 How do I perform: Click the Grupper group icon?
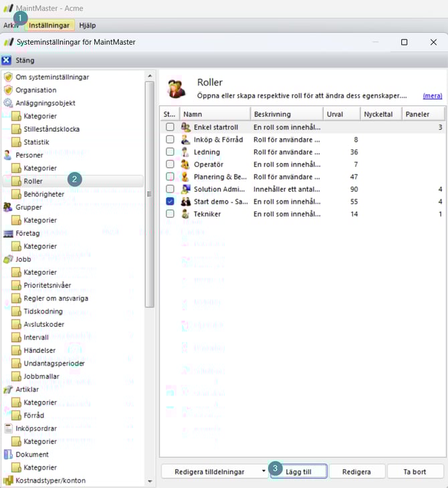8,207
